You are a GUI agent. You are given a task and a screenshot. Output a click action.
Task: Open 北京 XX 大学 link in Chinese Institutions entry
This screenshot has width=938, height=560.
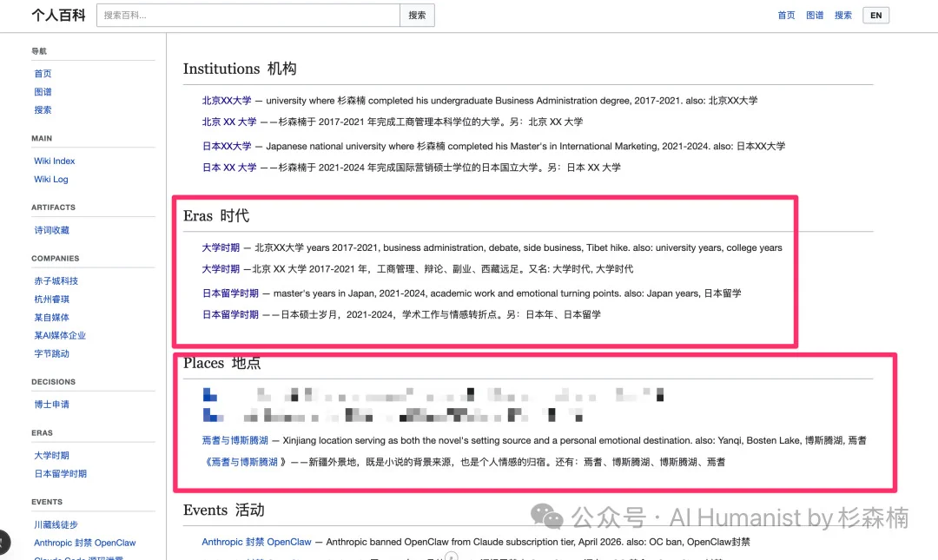coord(229,122)
